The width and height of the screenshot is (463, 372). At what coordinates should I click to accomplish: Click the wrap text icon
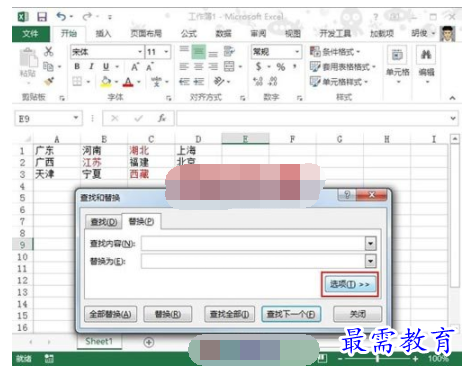(x=229, y=51)
